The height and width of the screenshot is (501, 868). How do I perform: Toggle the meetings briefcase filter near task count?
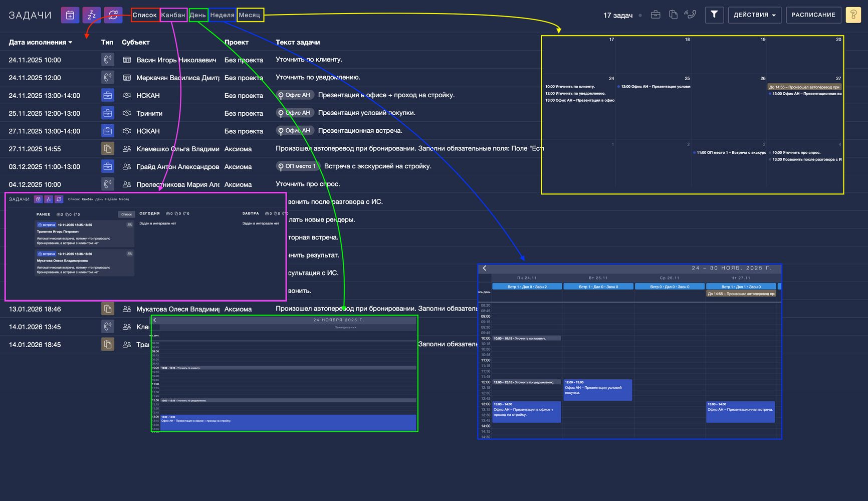click(x=656, y=15)
